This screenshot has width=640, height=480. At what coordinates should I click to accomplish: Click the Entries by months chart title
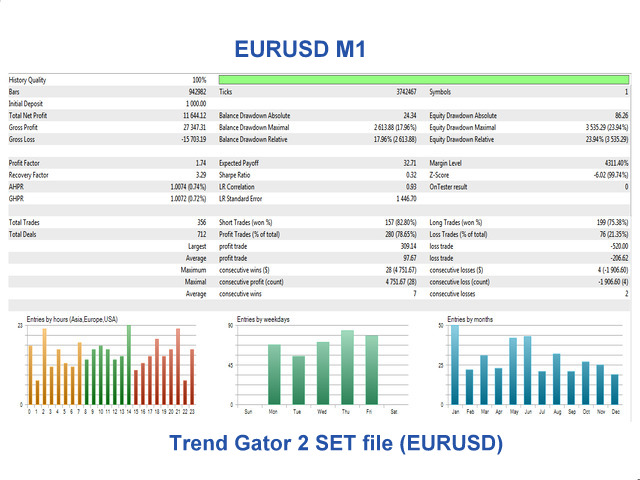[x=470, y=319]
